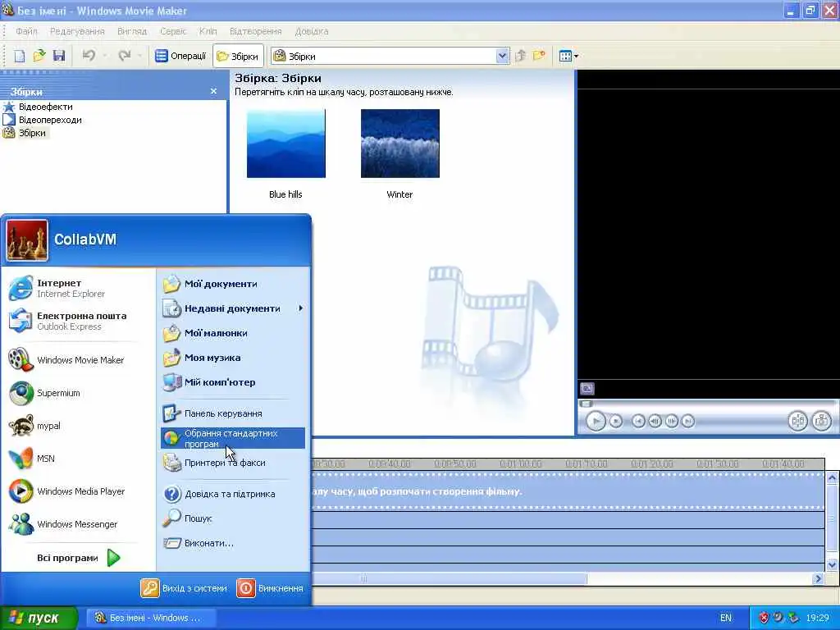
Task: Open Мій комп'ютер
Action: tap(233, 382)
